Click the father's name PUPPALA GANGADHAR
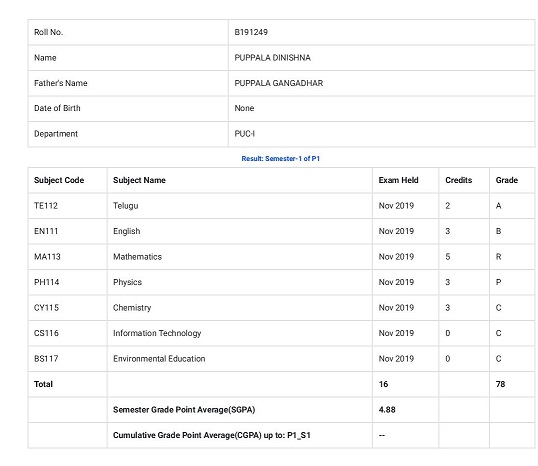This screenshot has height=466, width=538. point(279,83)
